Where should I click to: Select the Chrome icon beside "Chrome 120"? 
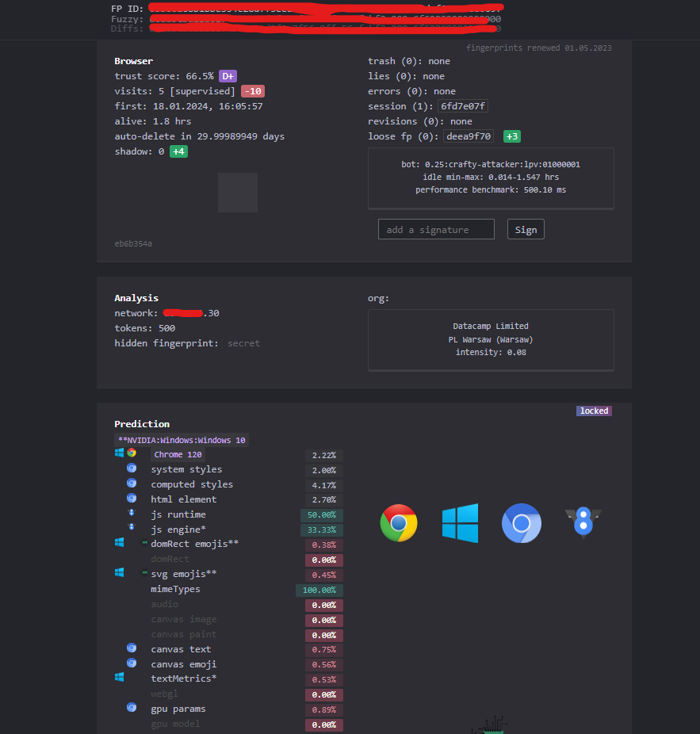132,453
